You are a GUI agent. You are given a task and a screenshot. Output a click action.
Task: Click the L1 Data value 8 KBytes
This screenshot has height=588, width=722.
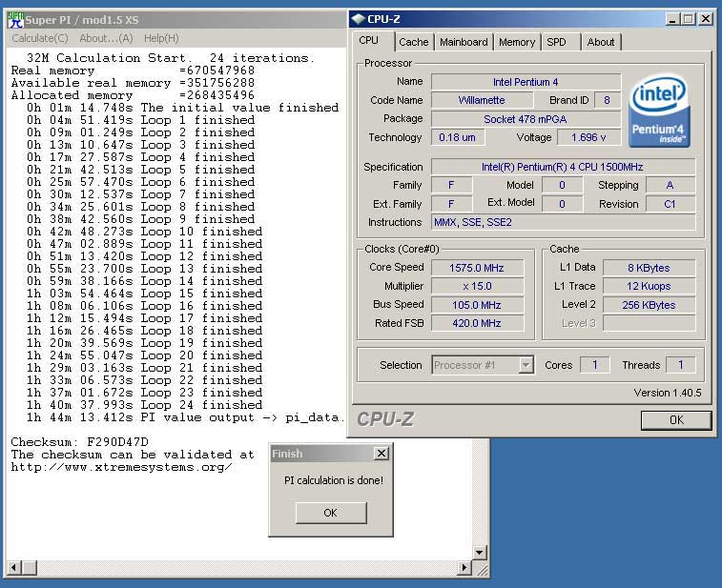point(649,268)
